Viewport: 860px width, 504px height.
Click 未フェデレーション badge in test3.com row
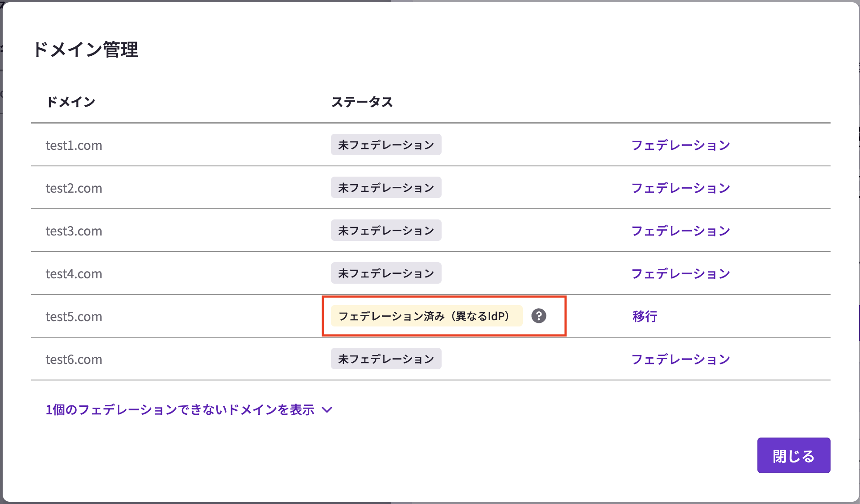386,230
